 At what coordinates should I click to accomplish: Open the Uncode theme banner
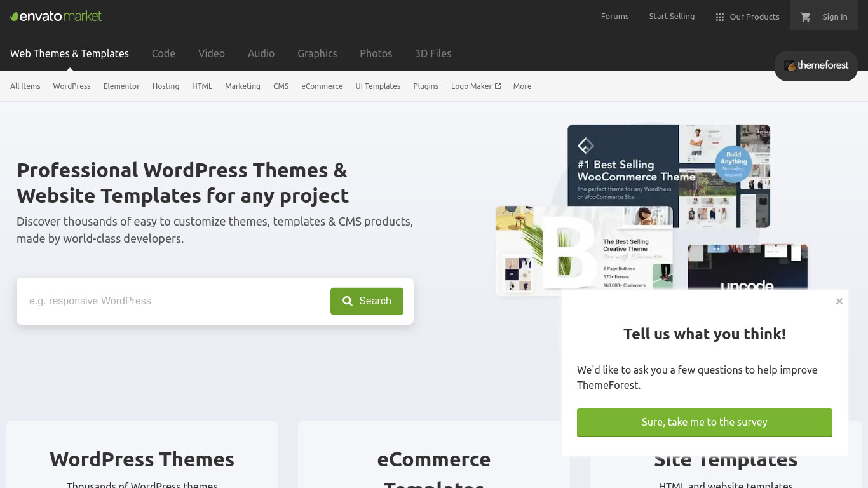[x=747, y=268]
